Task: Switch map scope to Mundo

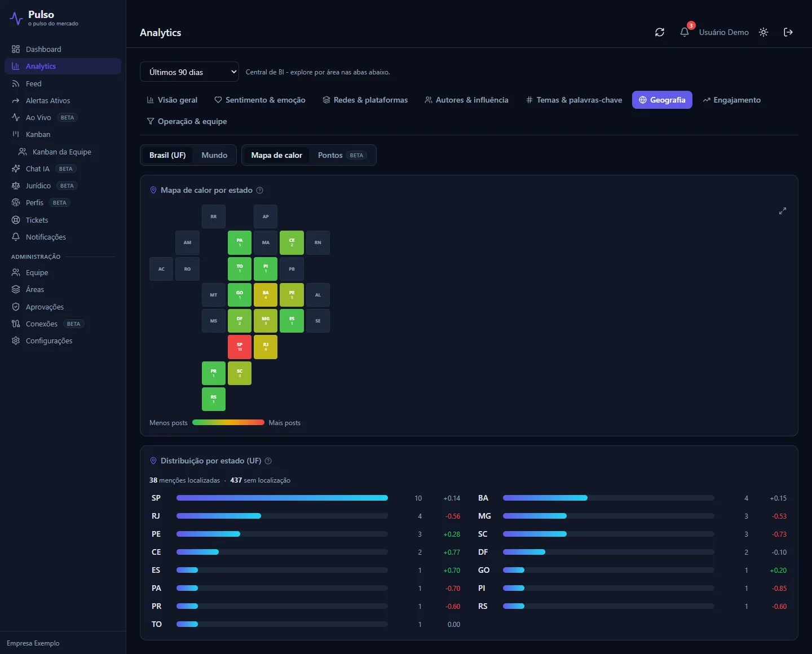Action: (x=214, y=155)
